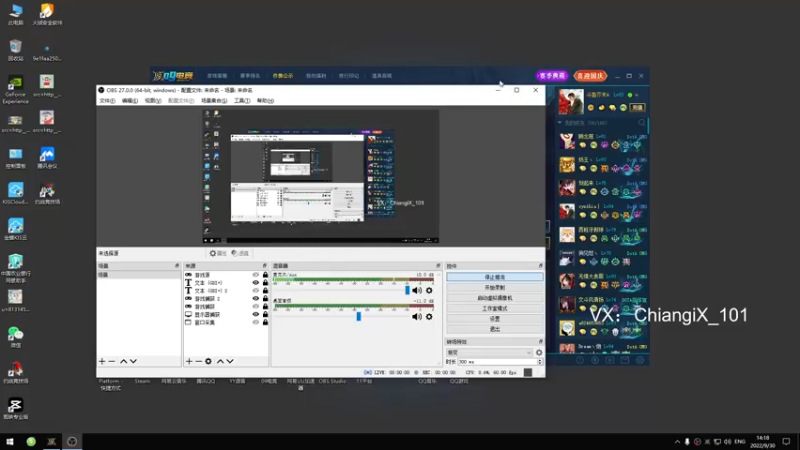Open the 编辑(E) menu in OBS
Image resolution: width=800 pixels, height=450 pixels.
(130, 101)
